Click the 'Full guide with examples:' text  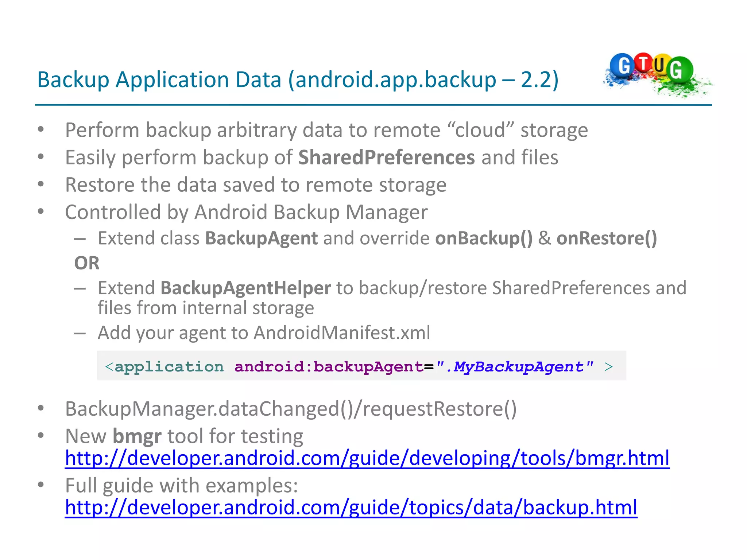pyautogui.click(x=182, y=486)
